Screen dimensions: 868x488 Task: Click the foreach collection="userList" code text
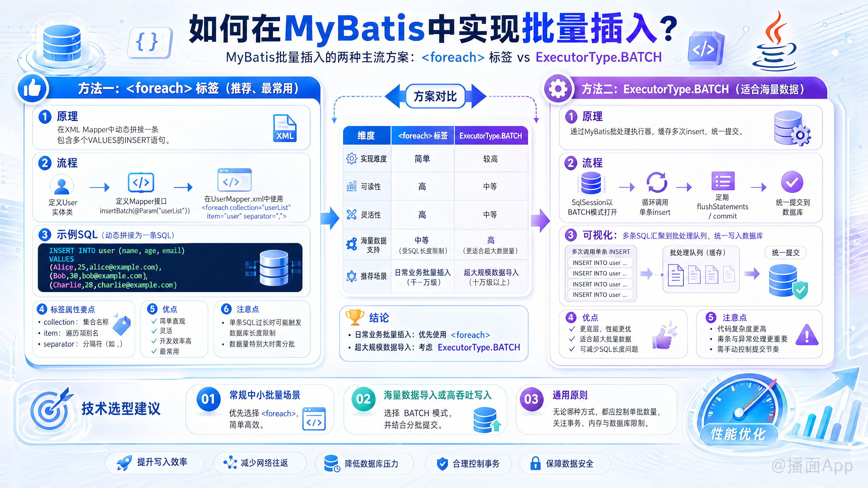coord(246,207)
